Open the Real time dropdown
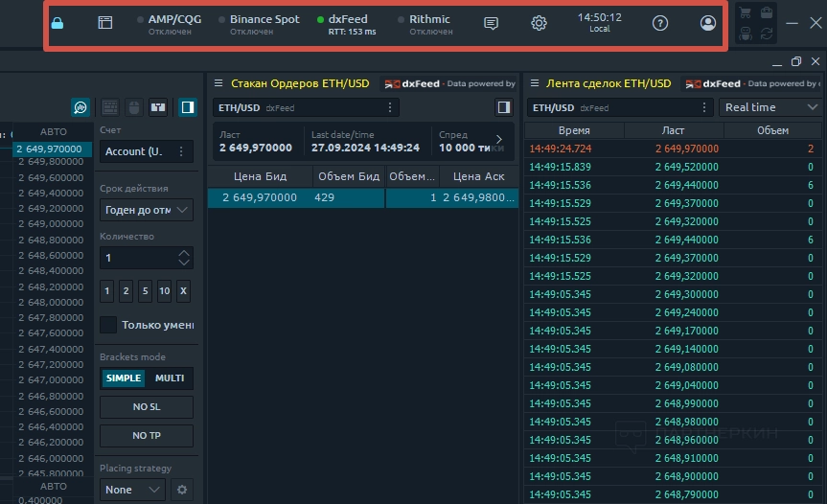 (x=770, y=107)
